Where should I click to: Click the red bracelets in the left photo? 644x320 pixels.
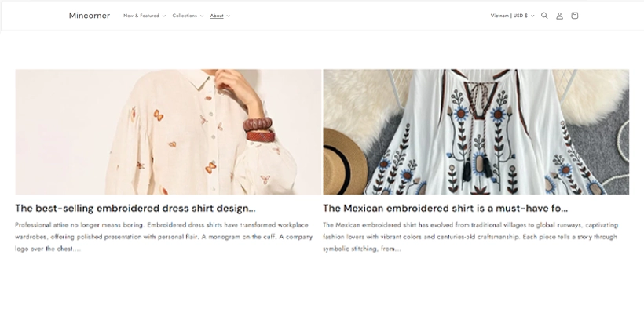[x=259, y=129]
